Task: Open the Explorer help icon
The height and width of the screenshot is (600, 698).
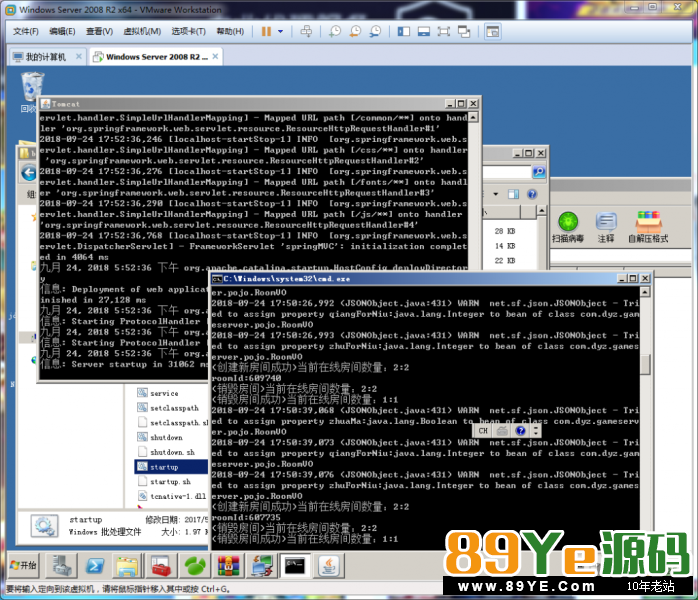Action: pos(532,194)
